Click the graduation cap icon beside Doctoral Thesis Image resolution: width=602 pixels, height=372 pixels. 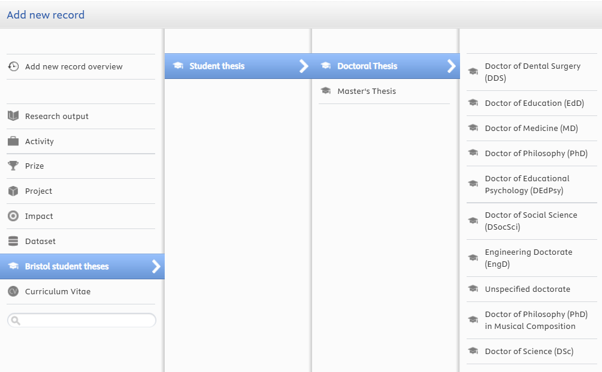point(326,66)
